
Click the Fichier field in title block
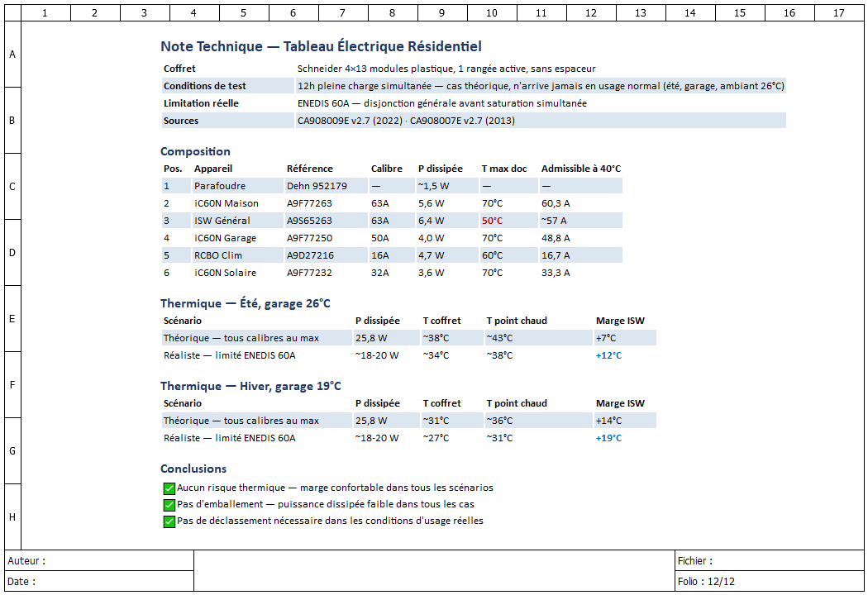[x=770, y=560]
